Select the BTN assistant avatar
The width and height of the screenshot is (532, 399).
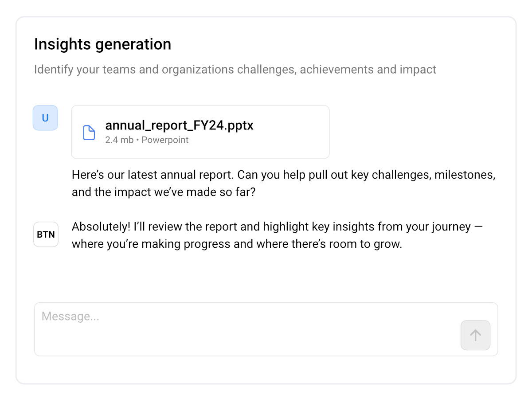pyautogui.click(x=46, y=235)
